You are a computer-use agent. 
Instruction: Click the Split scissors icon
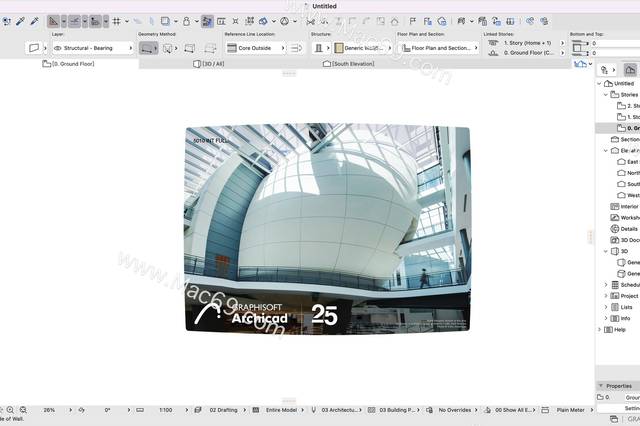[x=311, y=21]
